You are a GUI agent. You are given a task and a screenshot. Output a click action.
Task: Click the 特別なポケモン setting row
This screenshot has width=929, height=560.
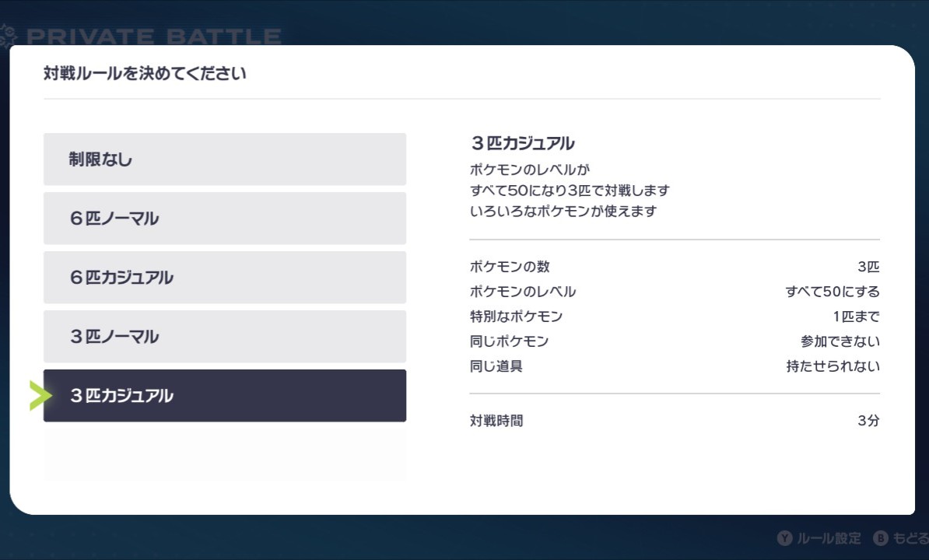click(675, 316)
